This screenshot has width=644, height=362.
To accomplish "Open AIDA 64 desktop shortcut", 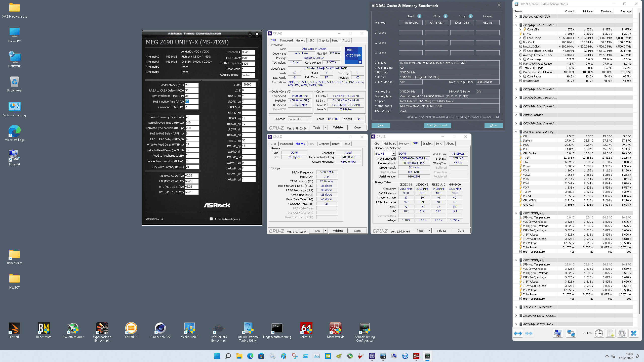I will pos(306,331).
